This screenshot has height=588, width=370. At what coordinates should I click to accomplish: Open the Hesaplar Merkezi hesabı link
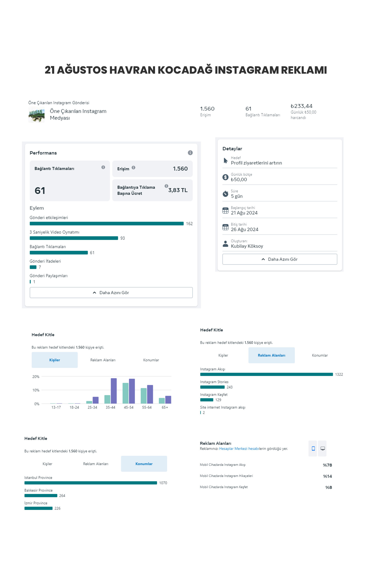click(x=238, y=449)
